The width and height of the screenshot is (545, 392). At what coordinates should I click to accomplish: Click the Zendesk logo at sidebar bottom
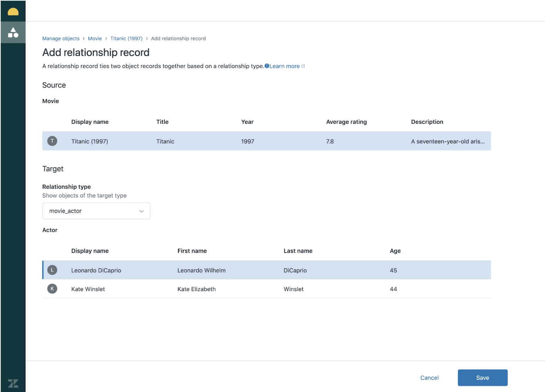click(x=13, y=383)
